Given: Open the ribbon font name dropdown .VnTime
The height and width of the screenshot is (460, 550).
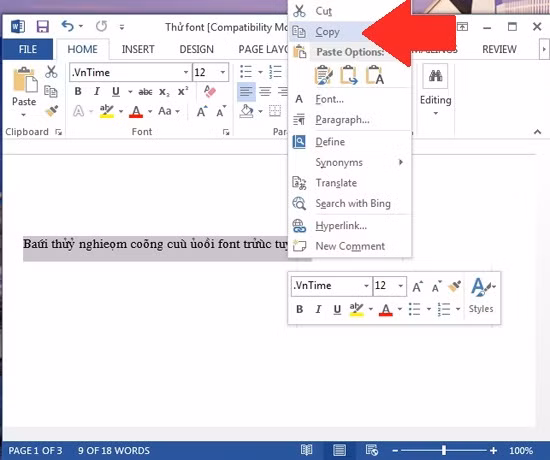Looking at the screenshot, I should click(x=186, y=72).
